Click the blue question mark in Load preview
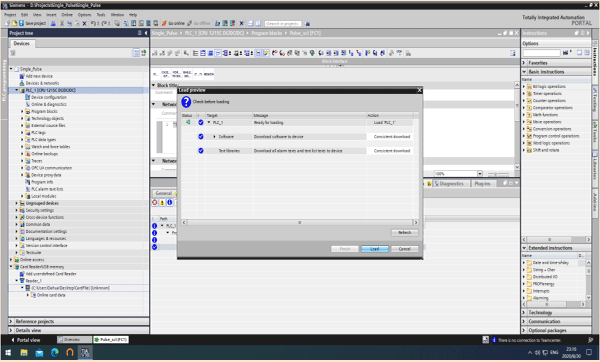The image size is (600, 362). 186,102
